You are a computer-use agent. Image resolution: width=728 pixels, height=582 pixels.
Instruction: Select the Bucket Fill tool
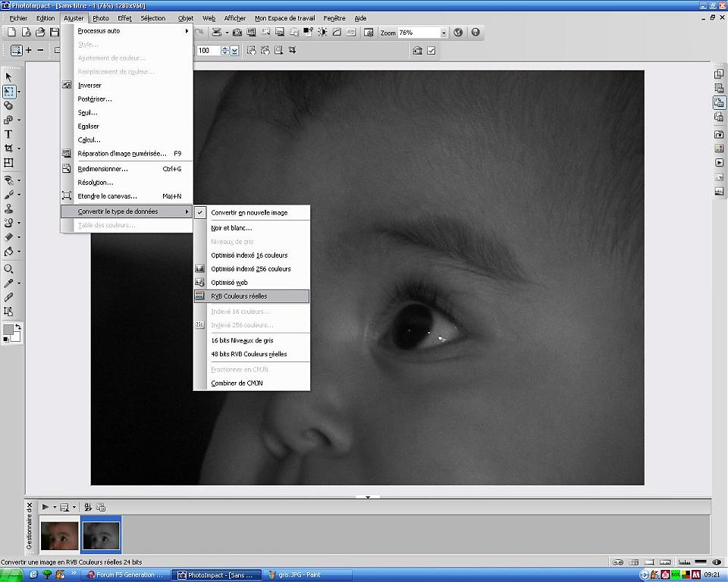8,252
